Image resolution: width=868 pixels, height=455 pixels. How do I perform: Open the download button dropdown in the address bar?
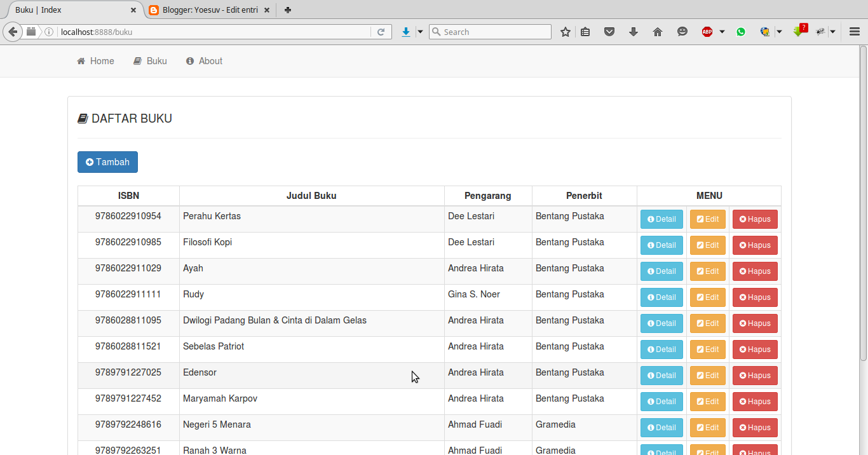(x=420, y=31)
